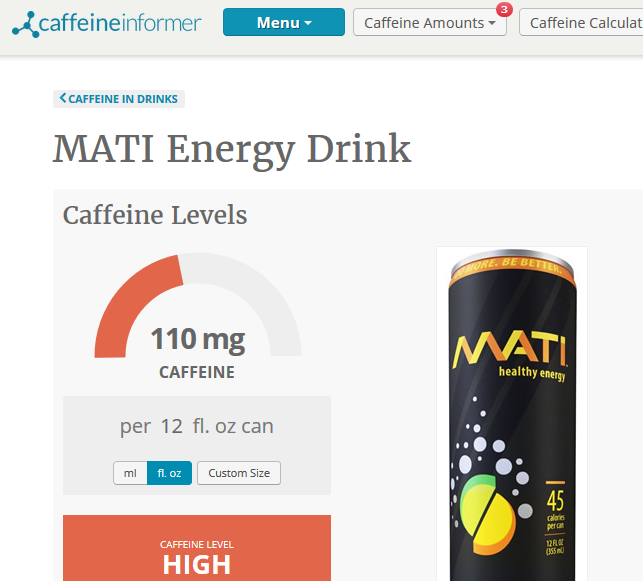Image resolution: width=643 pixels, height=581 pixels.
Task: Switch serving unit to ml
Action: coord(130,473)
